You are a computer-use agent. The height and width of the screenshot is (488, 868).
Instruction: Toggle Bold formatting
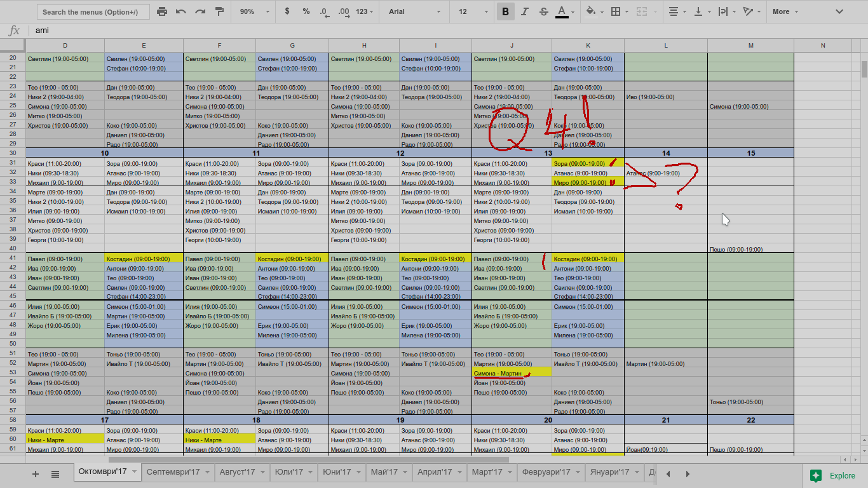[506, 11]
